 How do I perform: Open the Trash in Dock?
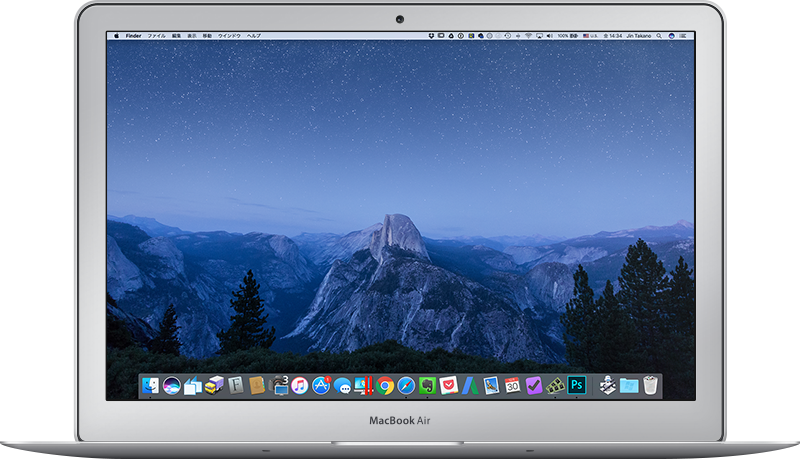[x=650, y=386]
